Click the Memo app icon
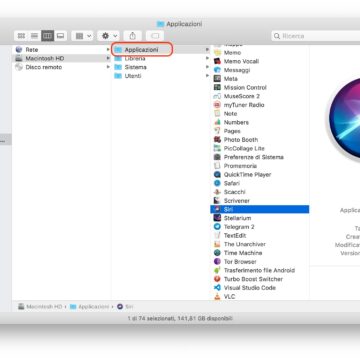The width and height of the screenshot is (360, 360). click(217, 53)
